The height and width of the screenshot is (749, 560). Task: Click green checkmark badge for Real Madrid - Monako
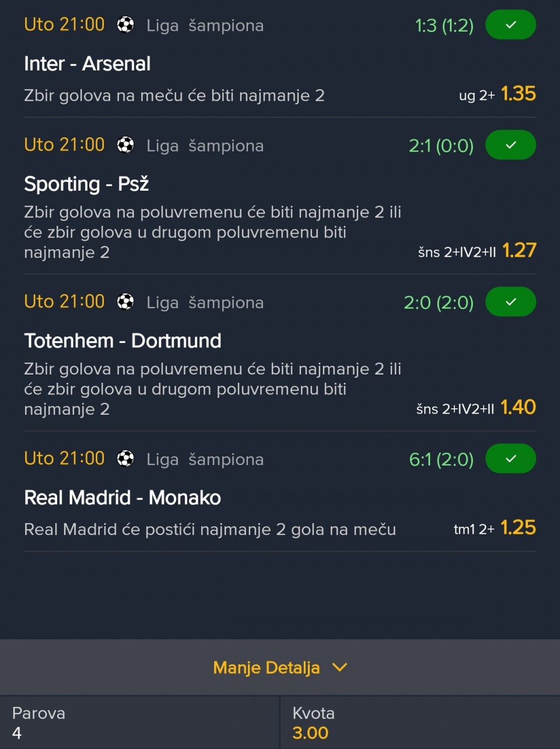pos(510,459)
